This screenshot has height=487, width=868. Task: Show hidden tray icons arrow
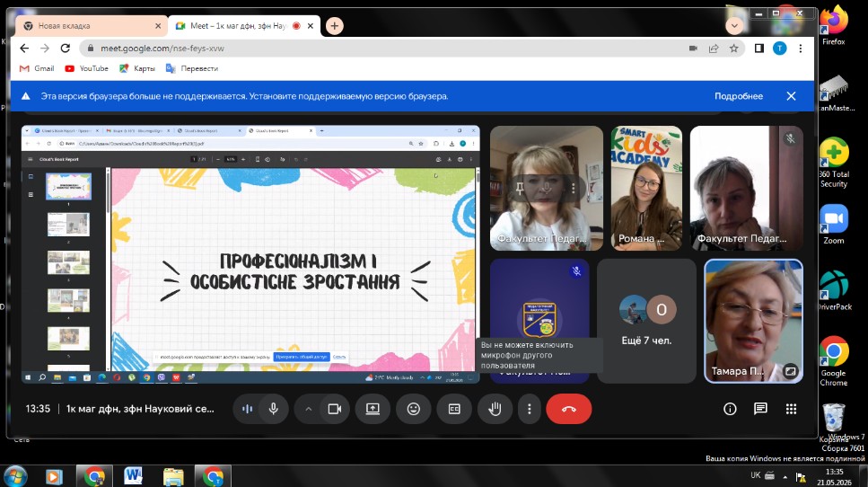785,476
